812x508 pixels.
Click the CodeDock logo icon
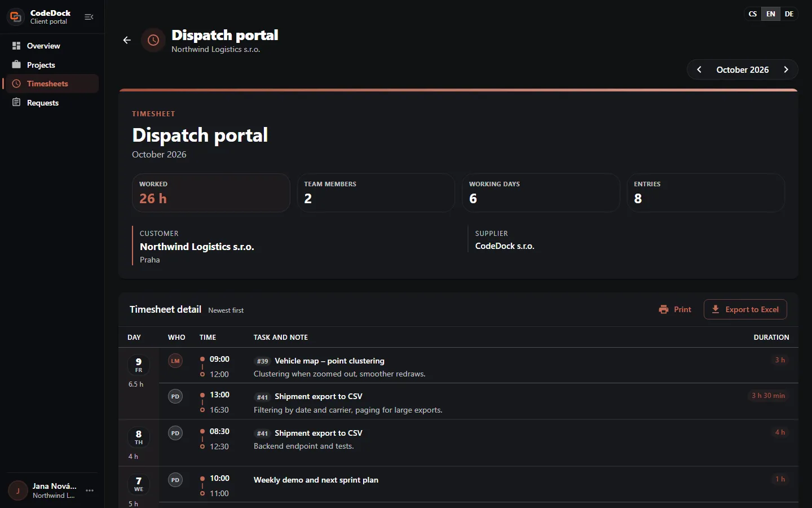click(x=16, y=17)
